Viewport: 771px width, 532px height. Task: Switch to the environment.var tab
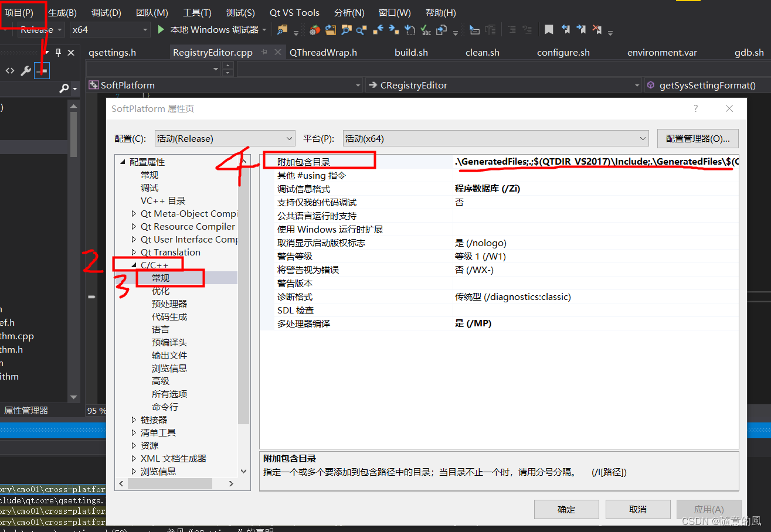point(662,52)
